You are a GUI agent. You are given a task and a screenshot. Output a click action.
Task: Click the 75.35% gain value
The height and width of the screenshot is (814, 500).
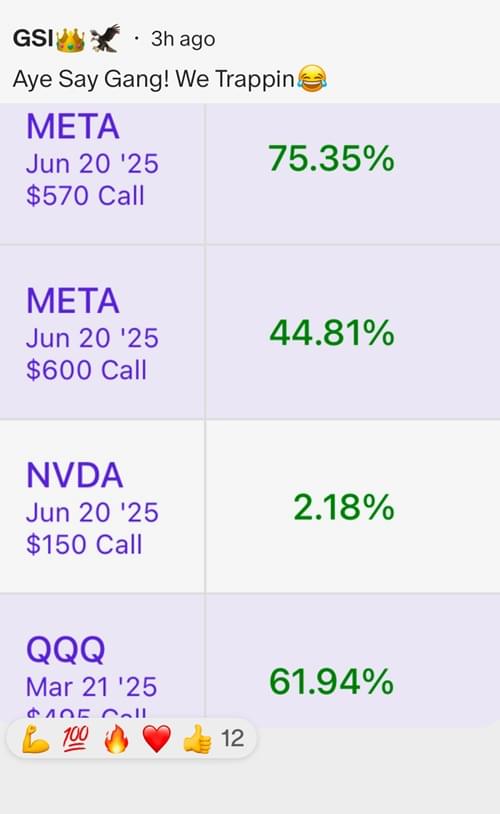point(331,158)
